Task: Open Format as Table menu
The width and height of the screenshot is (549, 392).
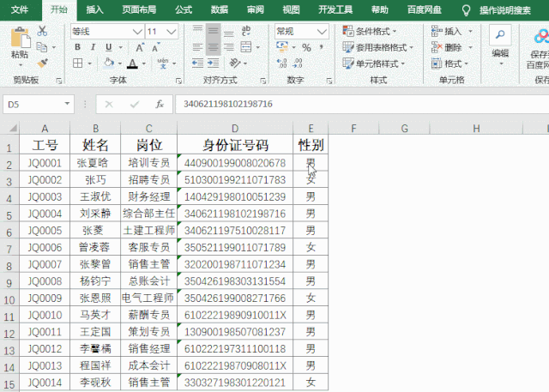Action: tap(377, 47)
